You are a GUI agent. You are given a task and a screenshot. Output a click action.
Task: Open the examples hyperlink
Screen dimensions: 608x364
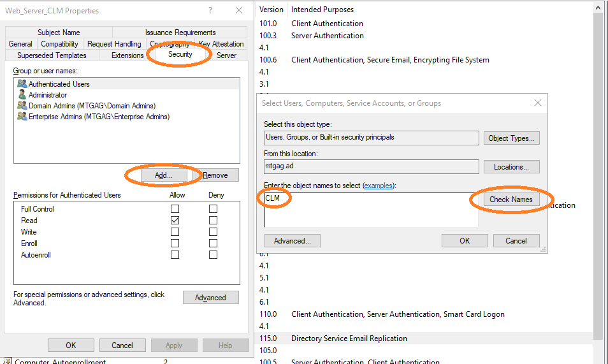(x=378, y=186)
